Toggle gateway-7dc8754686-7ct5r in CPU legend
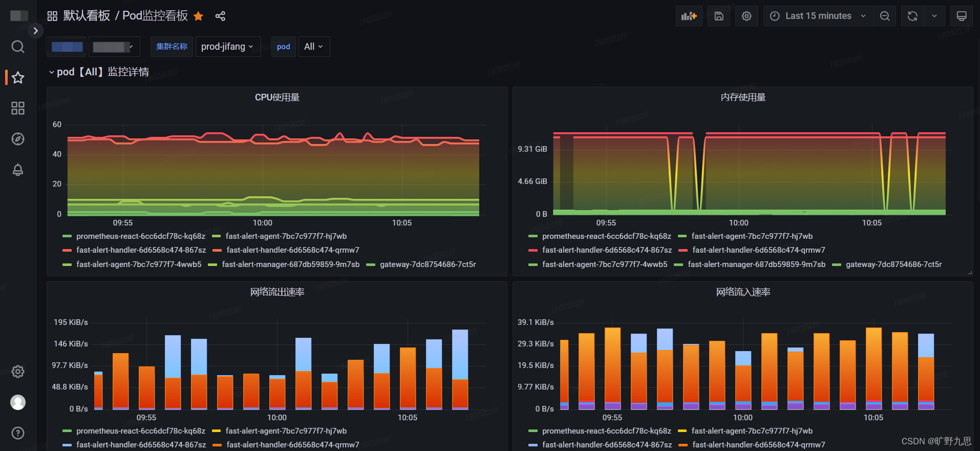Screen dimensions: 980x451 428,264
